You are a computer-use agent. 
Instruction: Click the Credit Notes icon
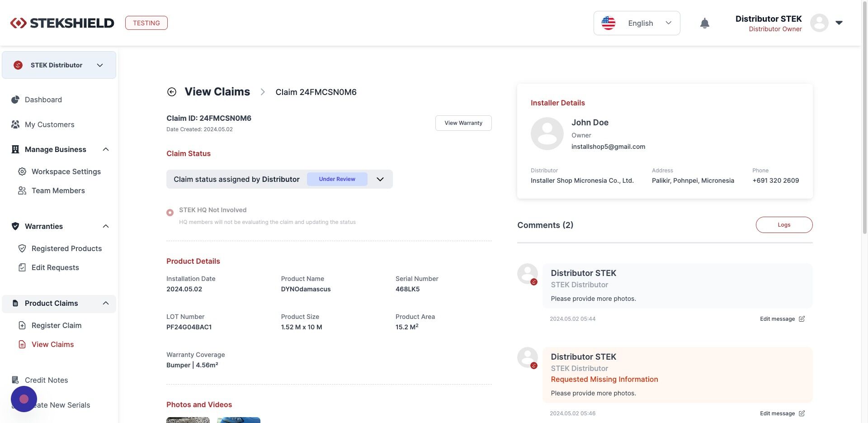point(15,380)
